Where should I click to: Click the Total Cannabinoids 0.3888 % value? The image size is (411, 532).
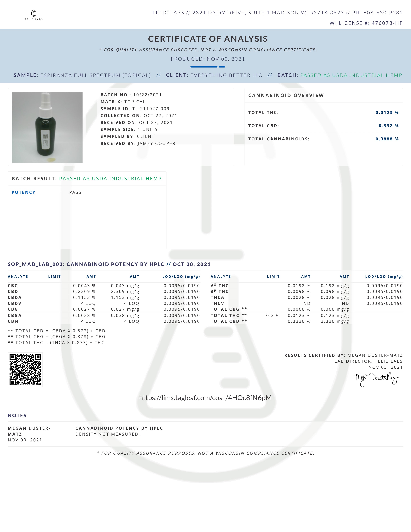(387, 139)
